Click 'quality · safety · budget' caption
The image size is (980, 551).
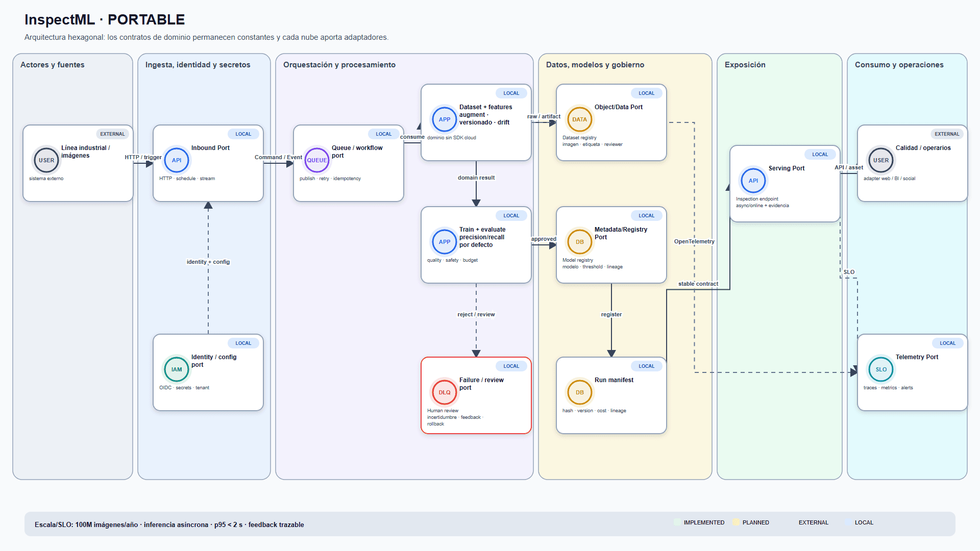pyautogui.click(x=452, y=260)
